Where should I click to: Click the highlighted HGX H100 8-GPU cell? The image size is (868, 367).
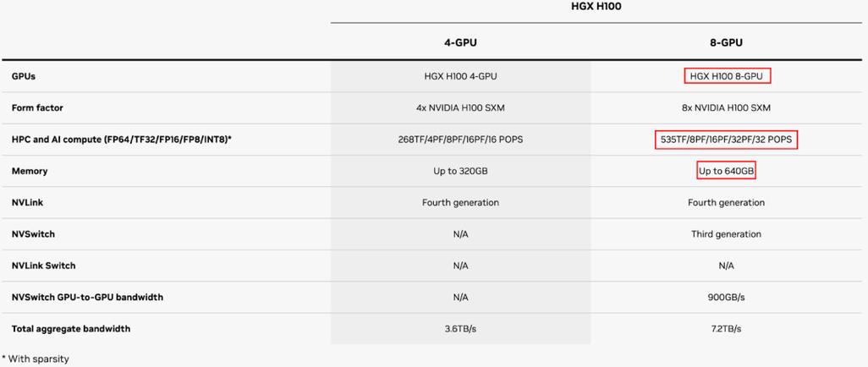728,76
